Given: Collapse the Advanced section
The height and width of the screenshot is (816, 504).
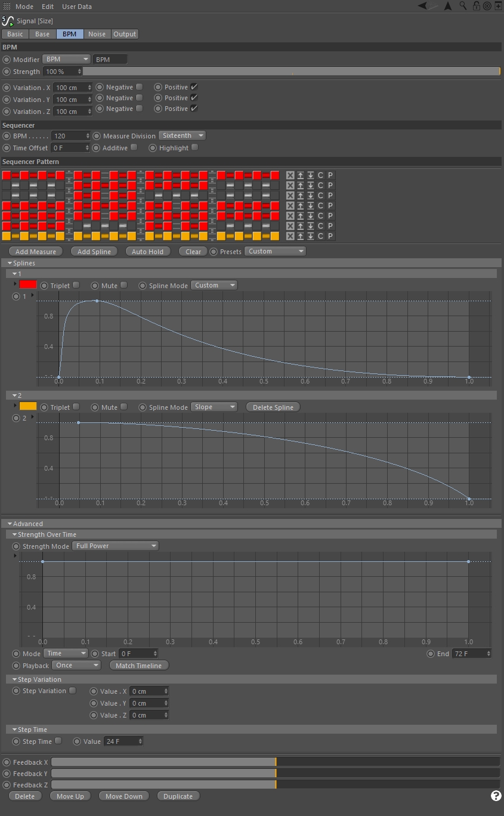Looking at the screenshot, I should pos(10,524).
